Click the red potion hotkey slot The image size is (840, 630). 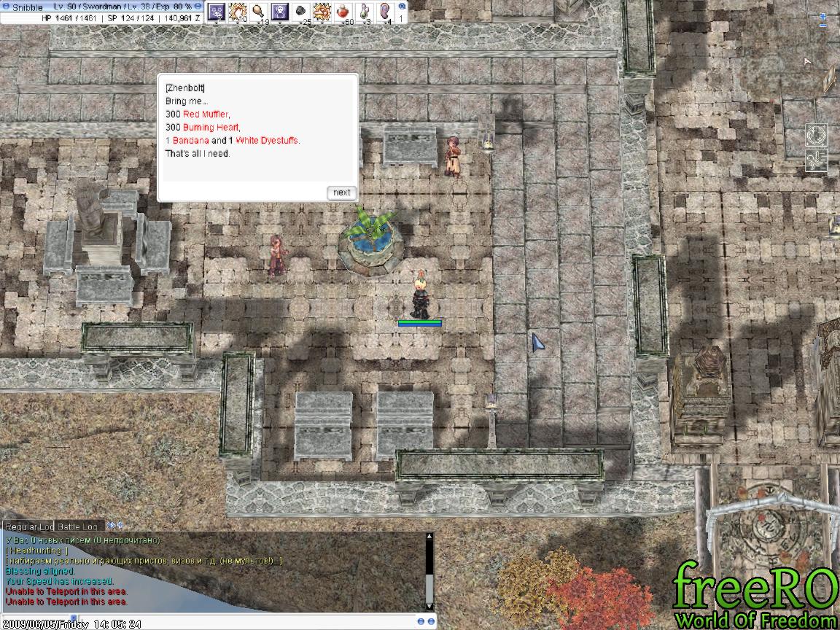point(343,11)
